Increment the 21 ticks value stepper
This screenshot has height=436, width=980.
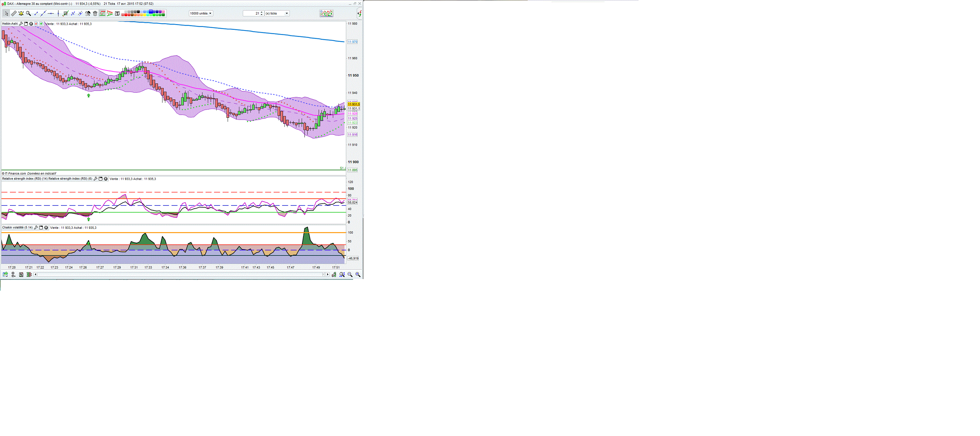(x=262, y=12)
